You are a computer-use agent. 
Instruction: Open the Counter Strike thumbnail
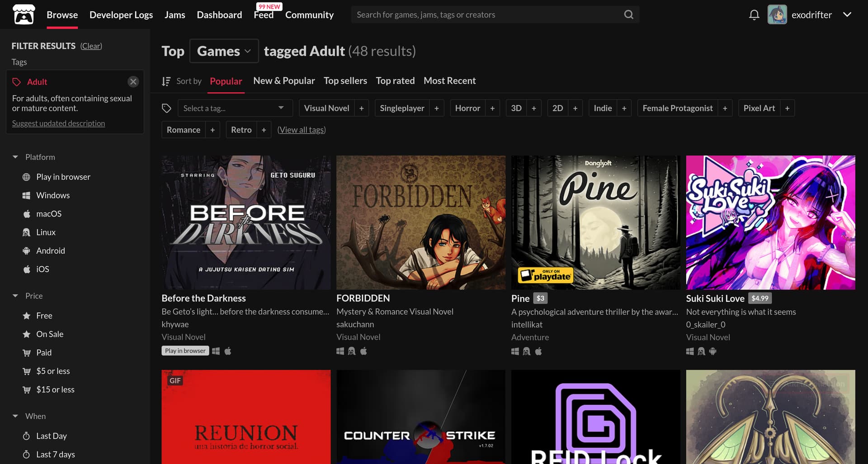tap(421, 417)
